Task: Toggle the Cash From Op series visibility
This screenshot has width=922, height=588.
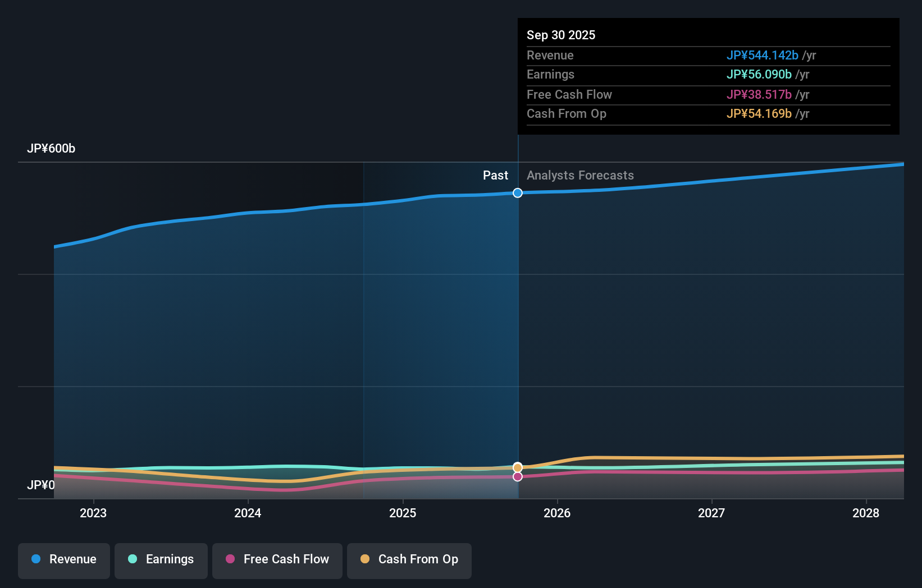Action: 409,561
